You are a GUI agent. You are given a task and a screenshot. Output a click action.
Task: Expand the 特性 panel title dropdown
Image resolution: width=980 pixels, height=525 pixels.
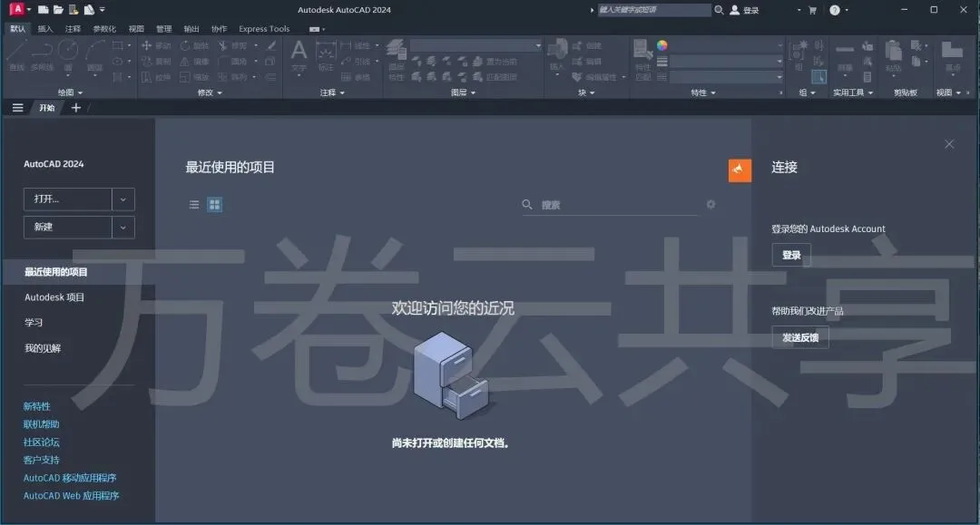tap(703, 92)
